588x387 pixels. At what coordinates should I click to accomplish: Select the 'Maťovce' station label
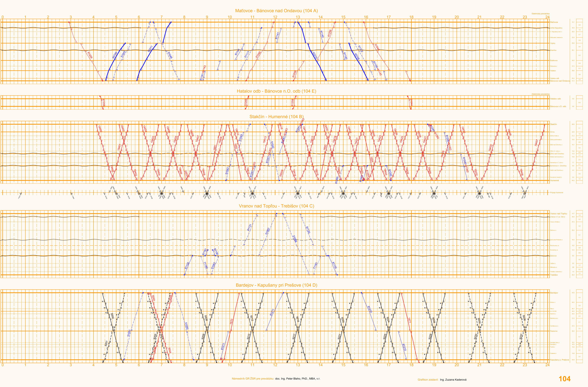[554, 22]
